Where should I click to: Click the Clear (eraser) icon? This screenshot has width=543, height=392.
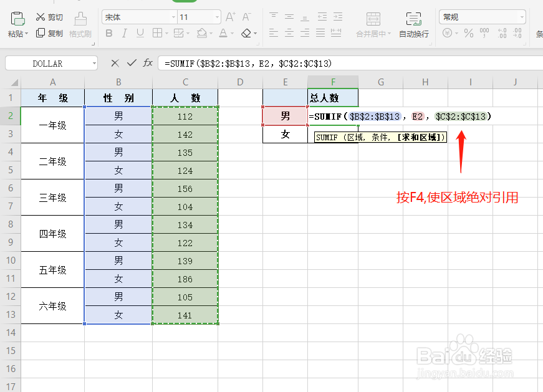point(246,33)
